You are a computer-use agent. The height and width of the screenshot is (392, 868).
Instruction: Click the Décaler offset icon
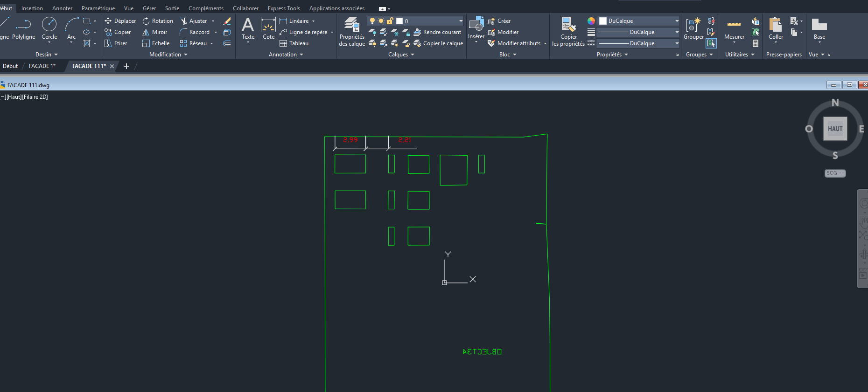point(227,43)
